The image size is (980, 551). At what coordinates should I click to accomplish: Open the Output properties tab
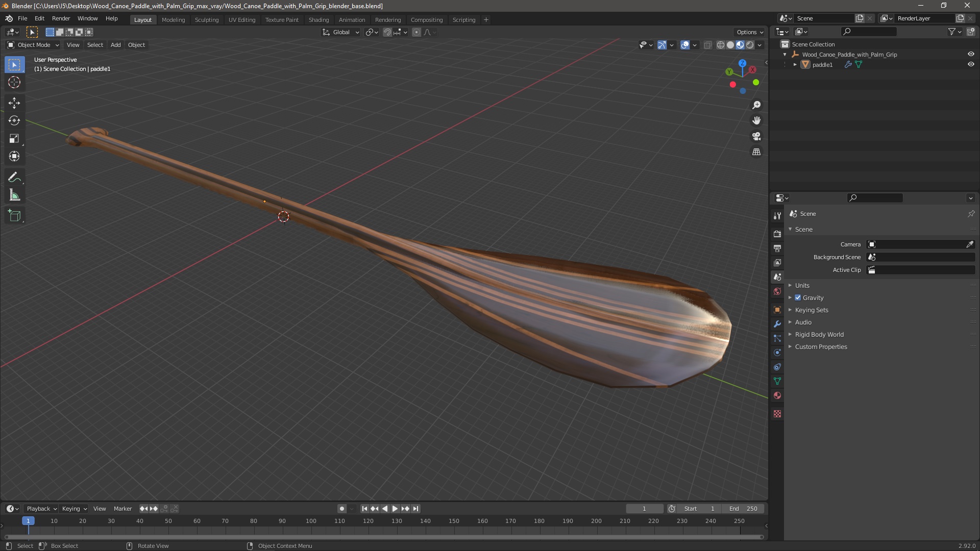pos(777,248)
